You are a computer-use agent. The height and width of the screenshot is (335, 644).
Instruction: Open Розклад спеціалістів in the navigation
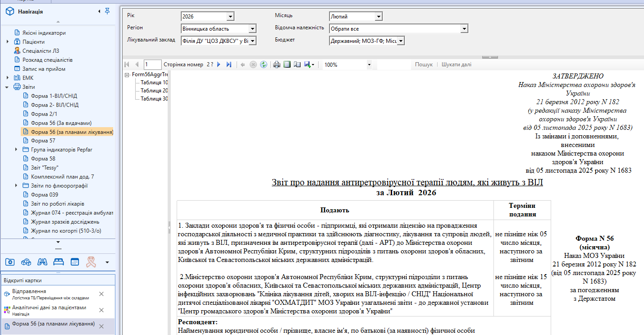tap(48, 60)
